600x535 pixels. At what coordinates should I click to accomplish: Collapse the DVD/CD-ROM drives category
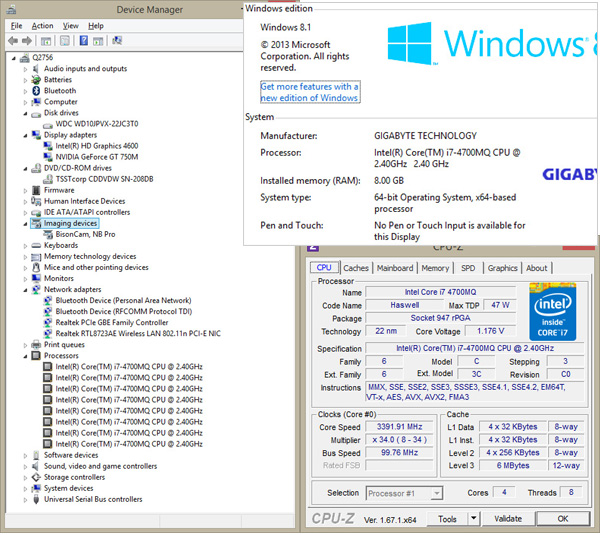[x=25, y=169]
